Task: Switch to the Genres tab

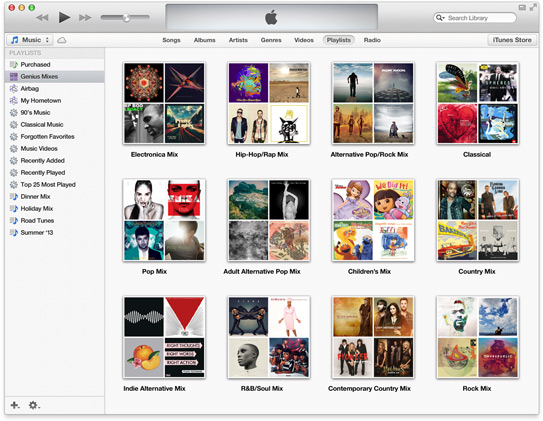Action: [271, 40]
